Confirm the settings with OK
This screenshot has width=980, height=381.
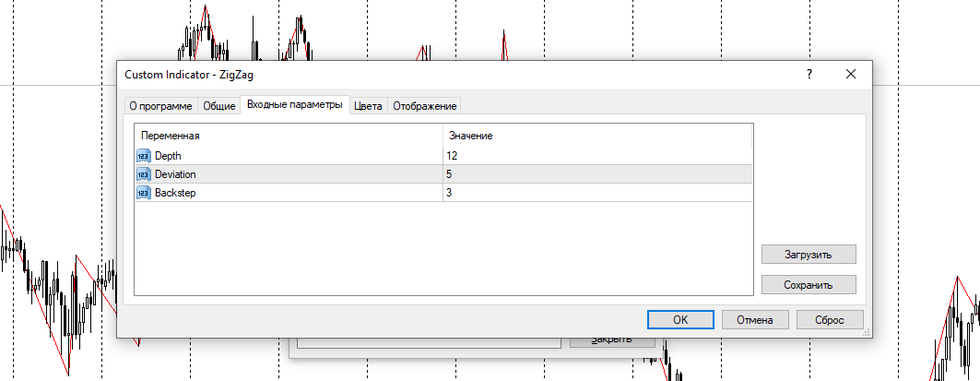(x=680, y=319)
